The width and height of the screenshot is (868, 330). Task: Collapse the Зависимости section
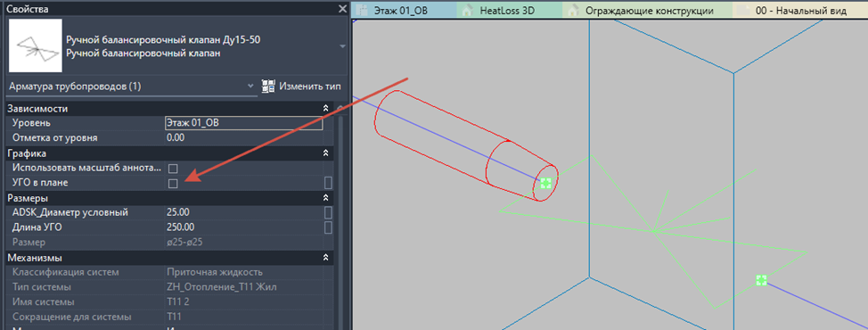click(x=325, y=109)
